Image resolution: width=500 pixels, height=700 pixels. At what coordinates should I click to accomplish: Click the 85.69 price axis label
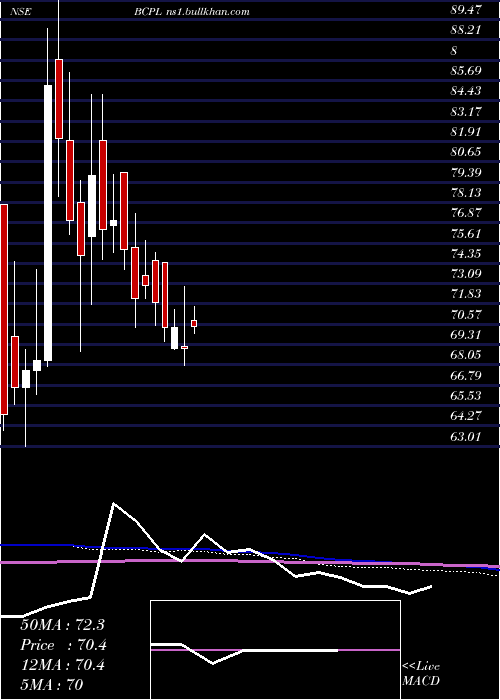[466, 71]
